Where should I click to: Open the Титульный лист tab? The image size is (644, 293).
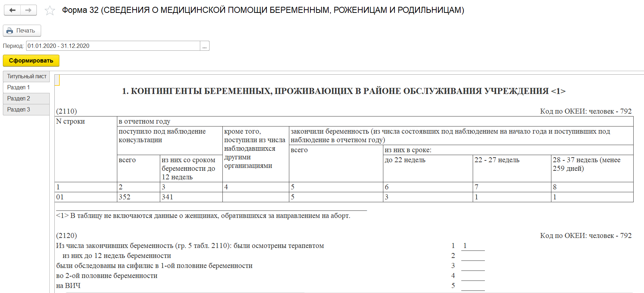click(x=26, y=76)
